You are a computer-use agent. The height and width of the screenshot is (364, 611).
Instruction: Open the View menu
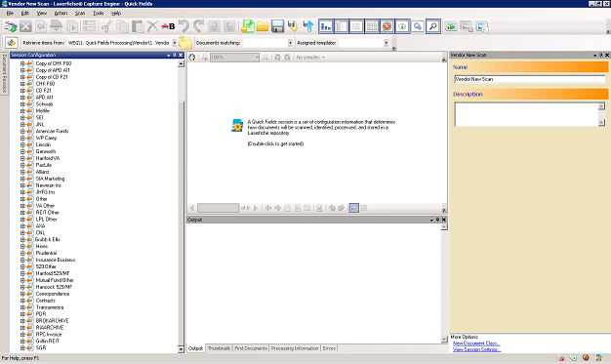click(42, 13)
